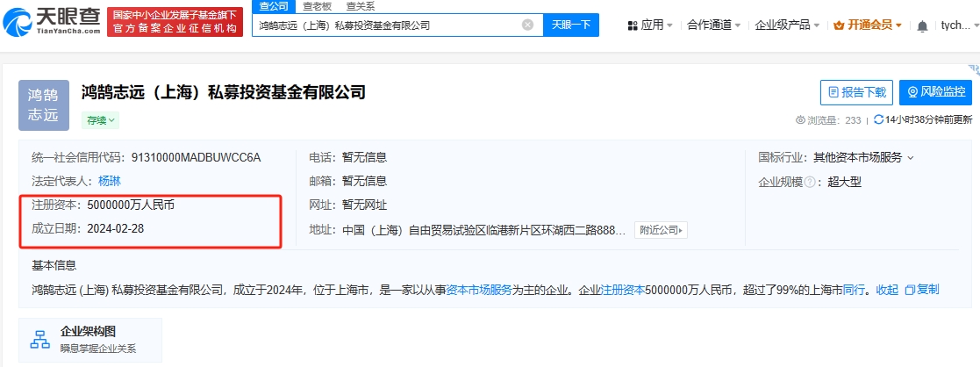
Task: Open the 合作通道 dropdown
Action: click(713, 25)
